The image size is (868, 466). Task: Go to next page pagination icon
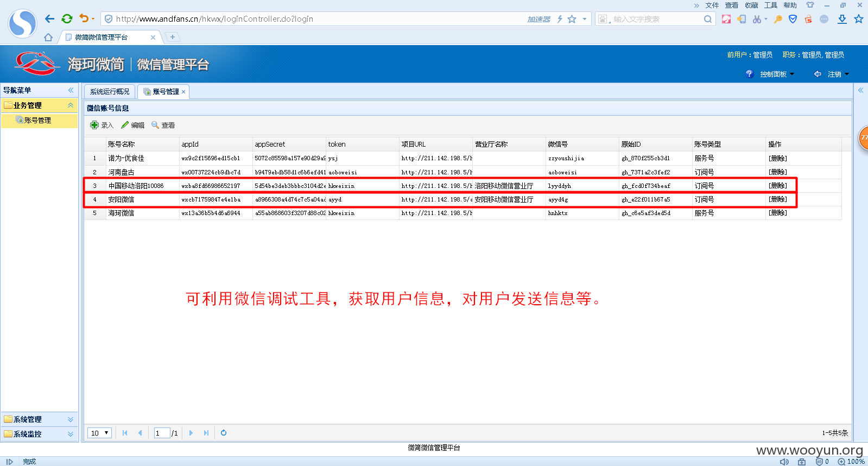(191, 433)
